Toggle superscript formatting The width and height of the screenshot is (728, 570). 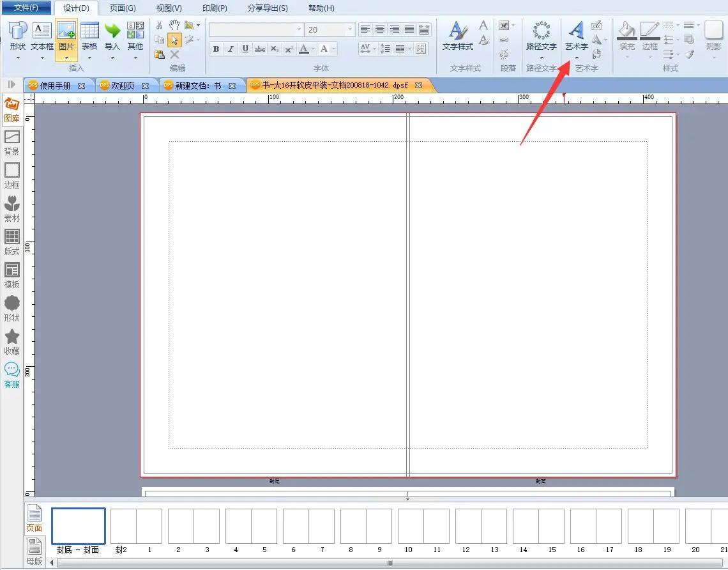coord(289,49)
